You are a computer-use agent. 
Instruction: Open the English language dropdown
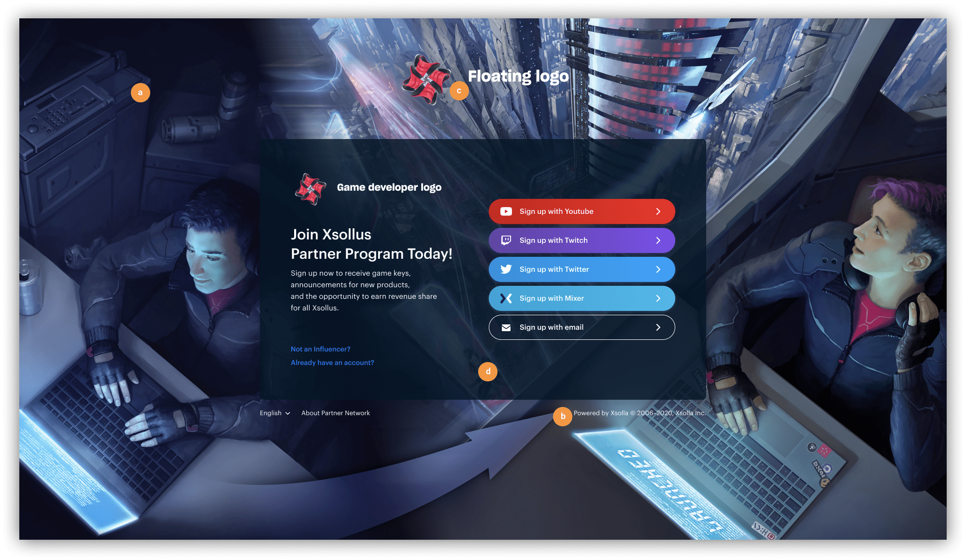pos(275,413)
